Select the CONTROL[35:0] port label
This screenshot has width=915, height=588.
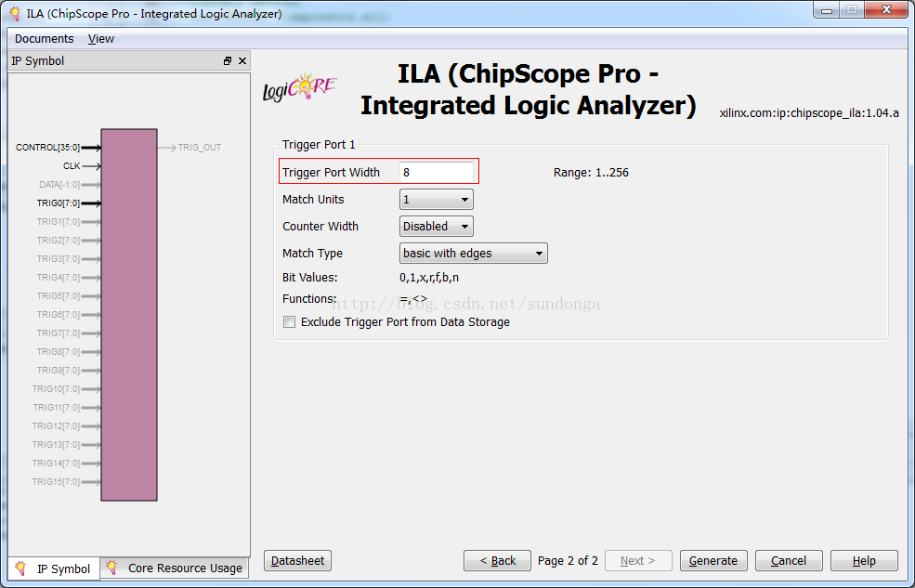pos(48,148)
